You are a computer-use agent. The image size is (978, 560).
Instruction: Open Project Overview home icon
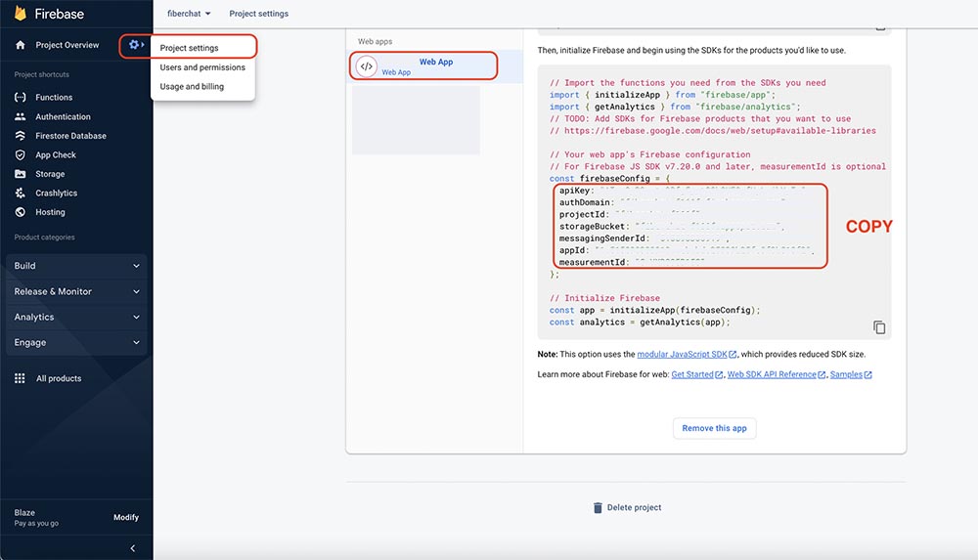(x=20, y=45)
